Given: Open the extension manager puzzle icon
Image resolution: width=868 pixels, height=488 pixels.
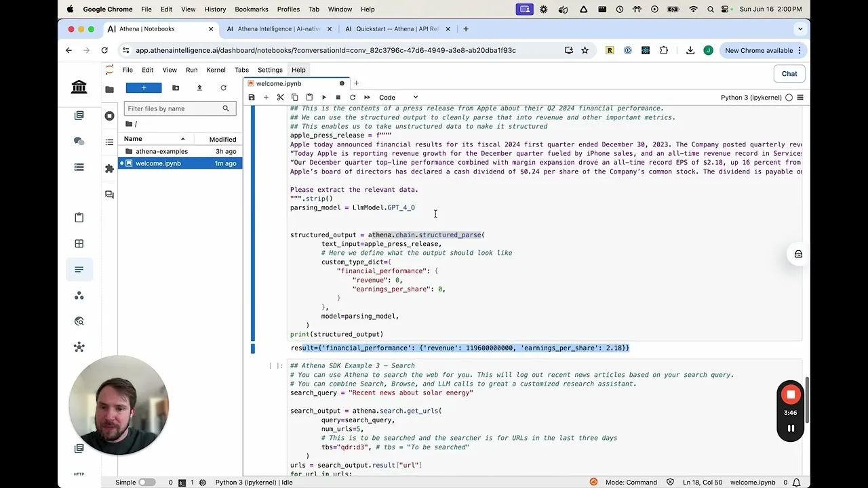Looking at the screenshot, I should pos(109,169).
